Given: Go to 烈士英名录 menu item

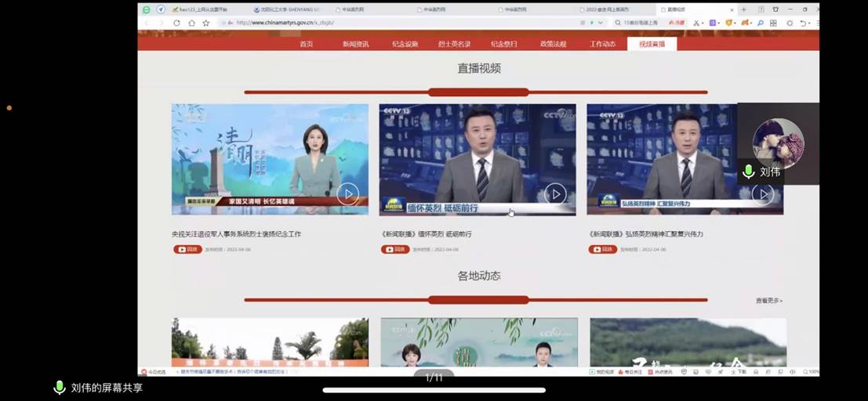Looking at the screenshot, I should pyautogui.click(x=454, y=44).
